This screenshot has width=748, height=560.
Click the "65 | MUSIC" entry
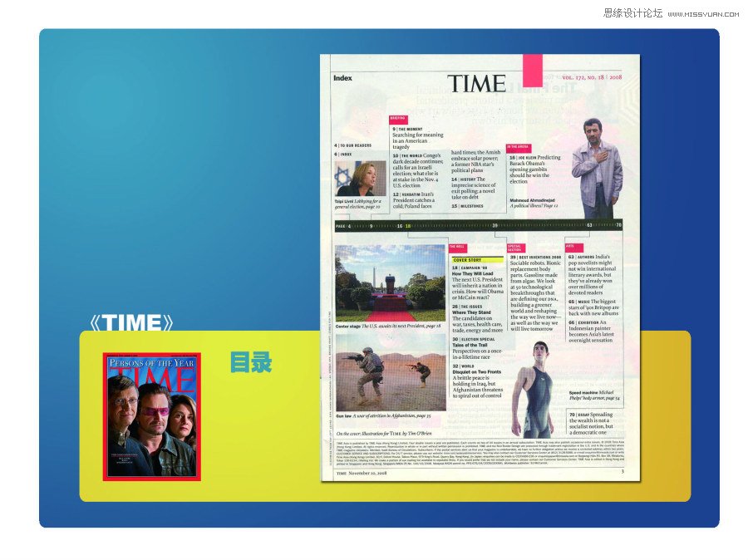pyautogui.click(x=579, y=302)
